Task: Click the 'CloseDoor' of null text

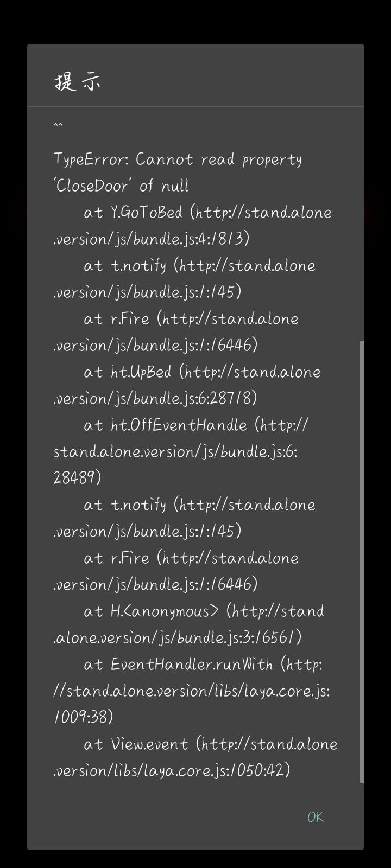Action: tap(121, 186)
